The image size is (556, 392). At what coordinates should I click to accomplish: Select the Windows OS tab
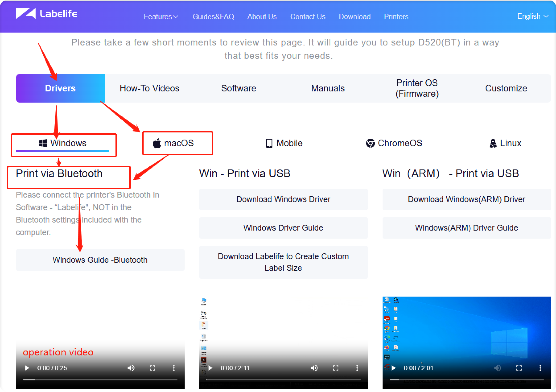[x=62, y=143]
